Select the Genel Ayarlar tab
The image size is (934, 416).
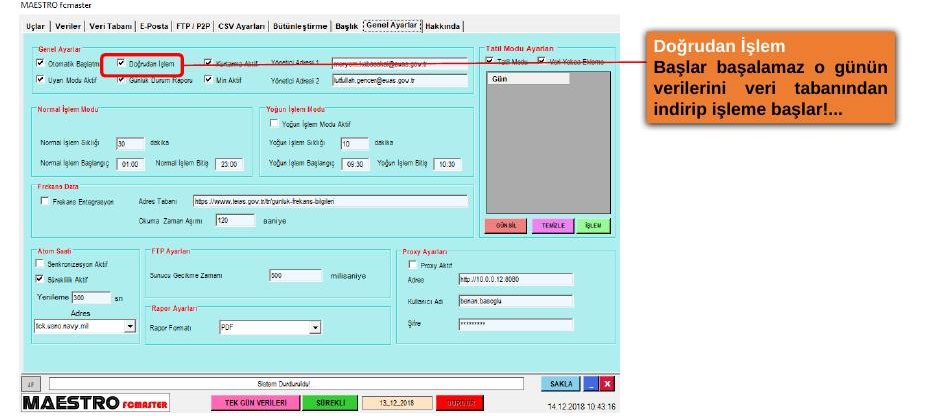392,25
